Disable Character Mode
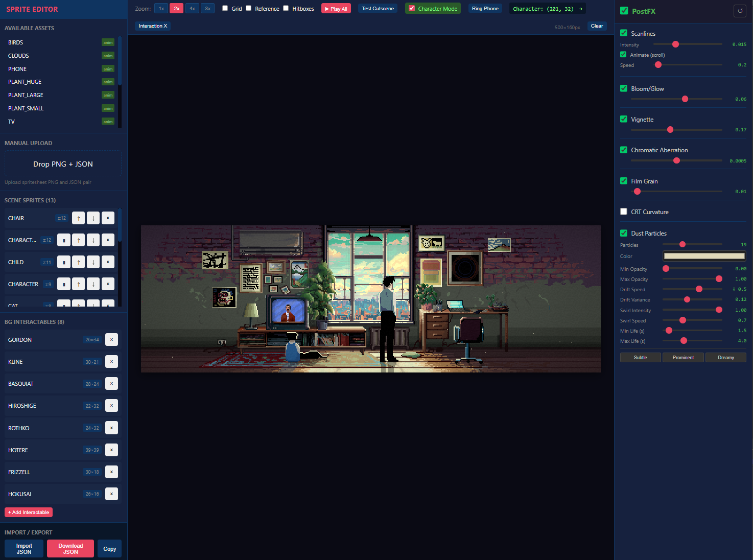Image resolution: width=753 pixels, height=560 pixels. coord(412,8)
